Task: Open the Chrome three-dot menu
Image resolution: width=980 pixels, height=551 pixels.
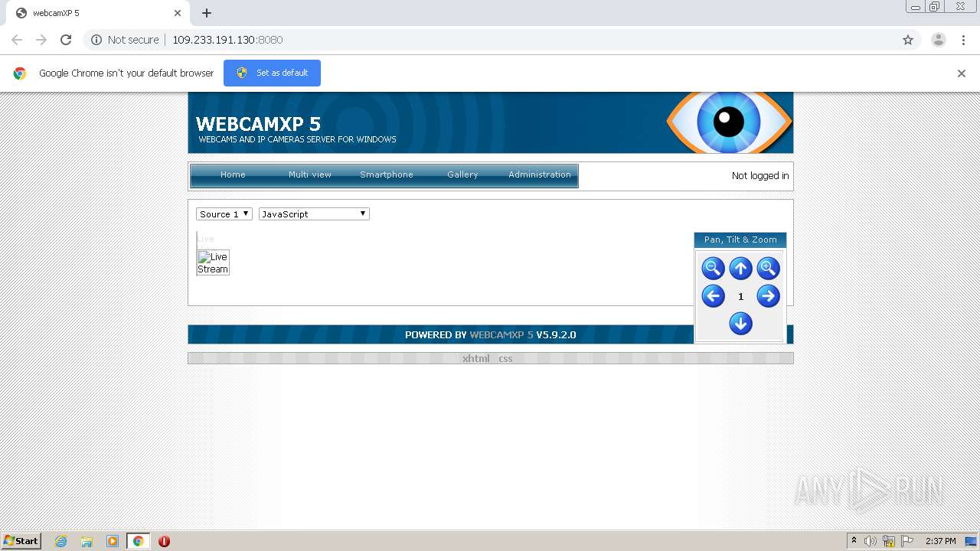Action: (x=963, y=40)
